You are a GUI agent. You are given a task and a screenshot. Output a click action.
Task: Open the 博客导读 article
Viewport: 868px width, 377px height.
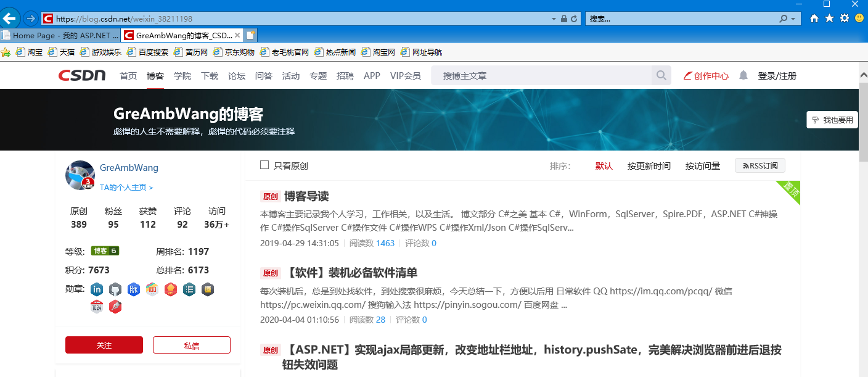click(x=306, y=196)
